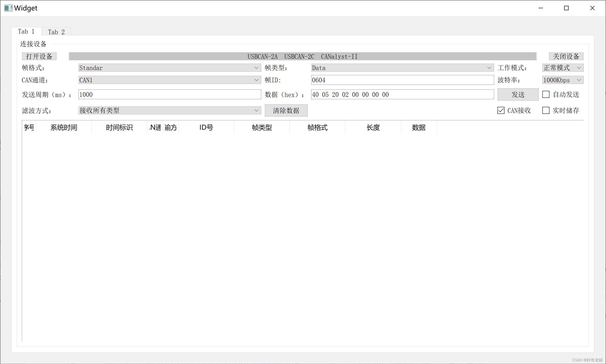Open the CAN通道 CAN1 dropdown
The width and height of the screenshot is (606, 364).
tap(170, 80)
